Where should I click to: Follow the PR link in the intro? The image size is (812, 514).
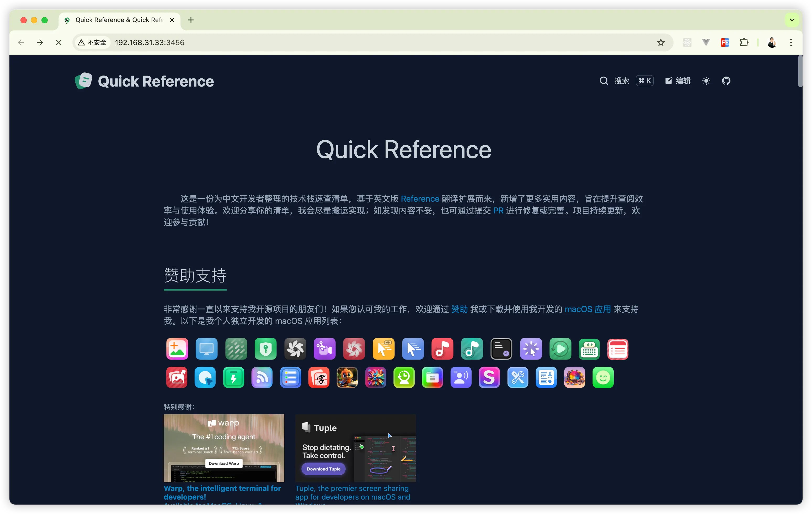tap(498, 211)
